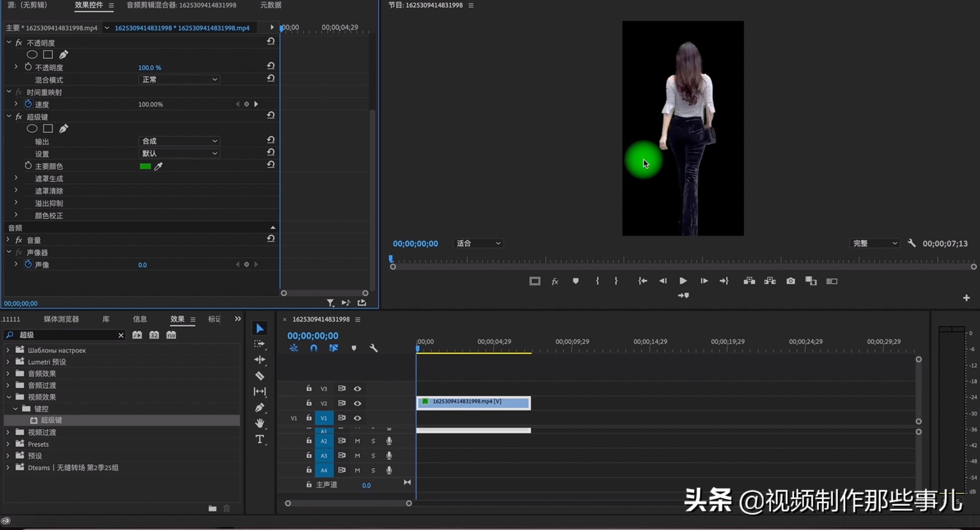
Task: Click the 主要颜色 eyedropper icon
Action: tap(159, 166)
